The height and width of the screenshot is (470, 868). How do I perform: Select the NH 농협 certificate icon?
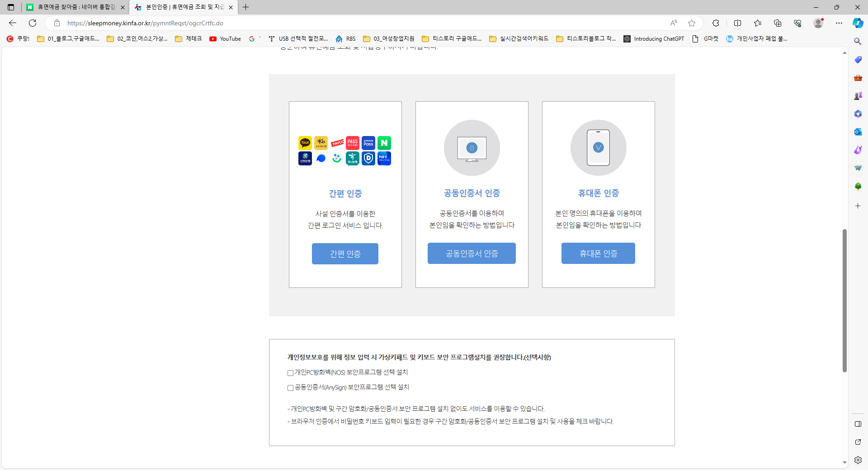click(x=384, y=158)
